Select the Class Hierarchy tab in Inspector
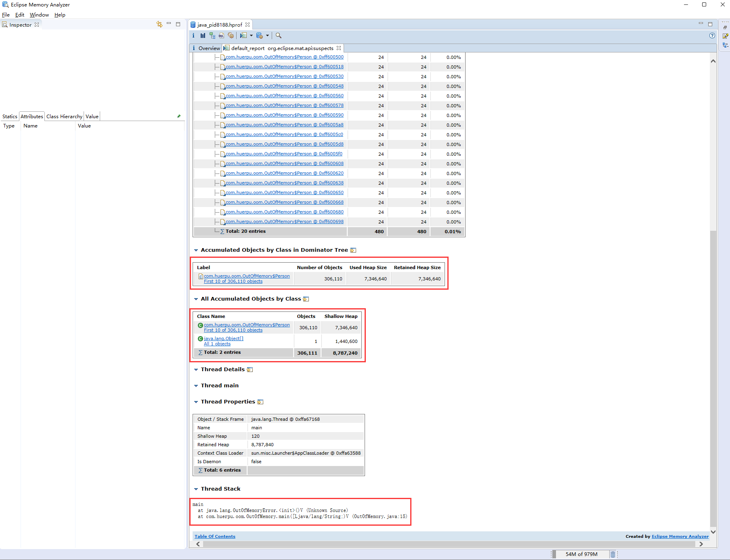The image size is (730, 560). pos(64,117)
